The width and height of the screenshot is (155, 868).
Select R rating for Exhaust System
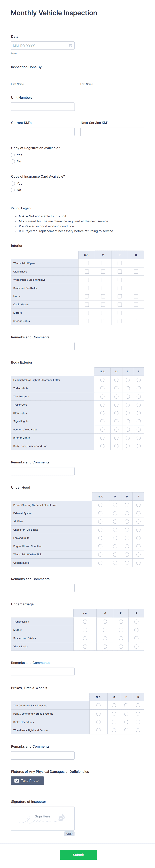(x=138, y=513)
